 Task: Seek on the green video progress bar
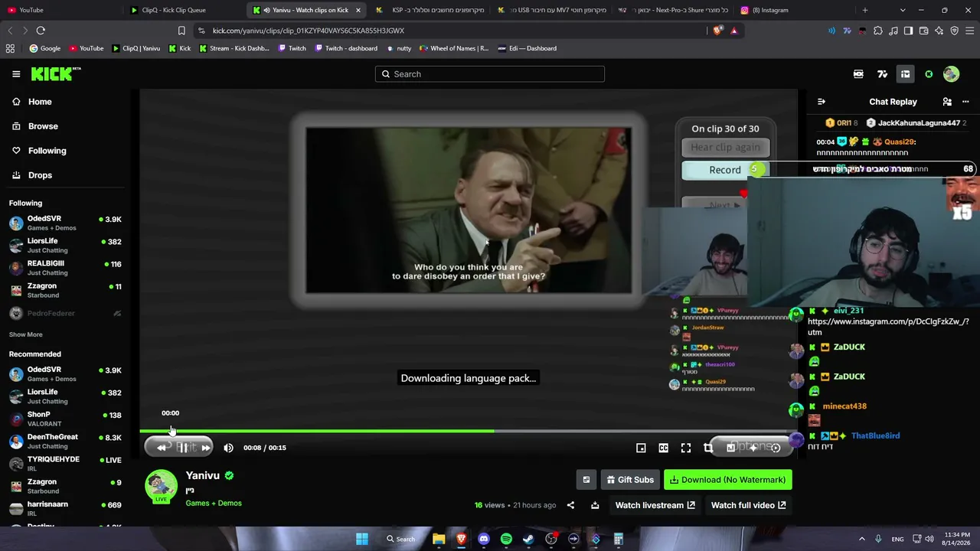point(469,431)
